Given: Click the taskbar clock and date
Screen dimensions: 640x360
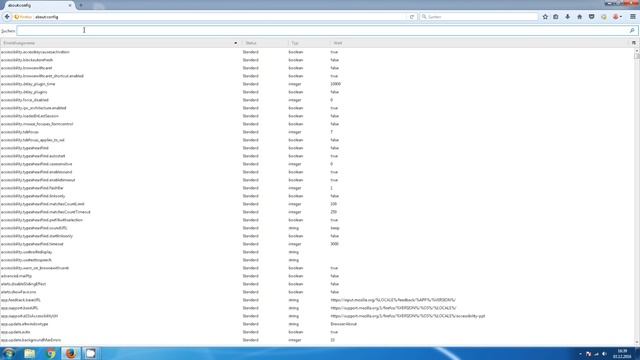Looking at the screenshot, I should point(622,353).
